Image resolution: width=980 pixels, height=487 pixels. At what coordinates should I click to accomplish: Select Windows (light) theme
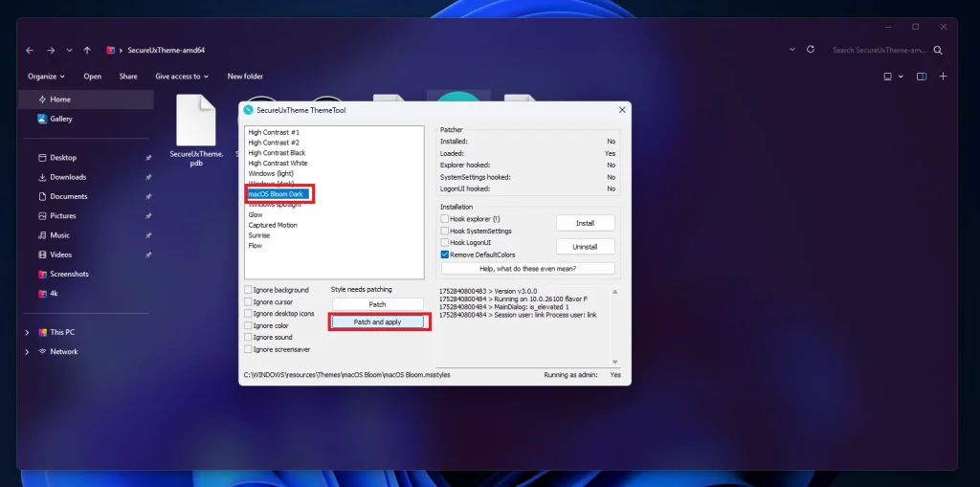[271, 173]
